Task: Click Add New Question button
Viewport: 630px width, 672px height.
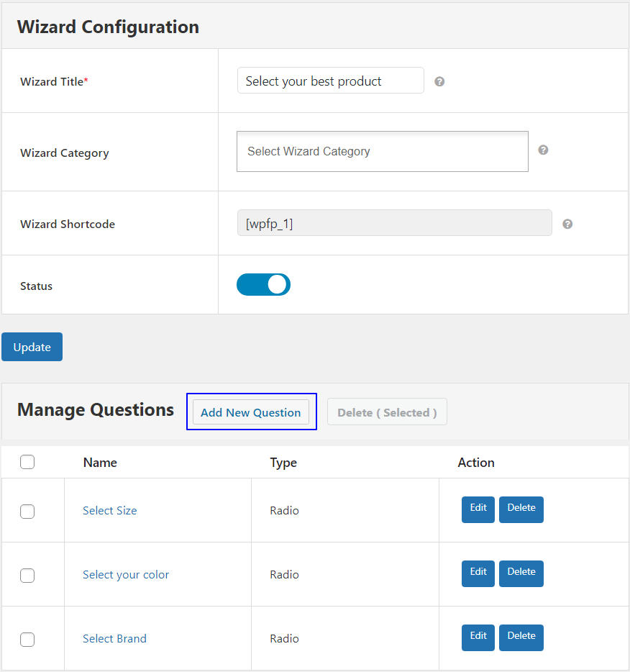Action: 251,412
